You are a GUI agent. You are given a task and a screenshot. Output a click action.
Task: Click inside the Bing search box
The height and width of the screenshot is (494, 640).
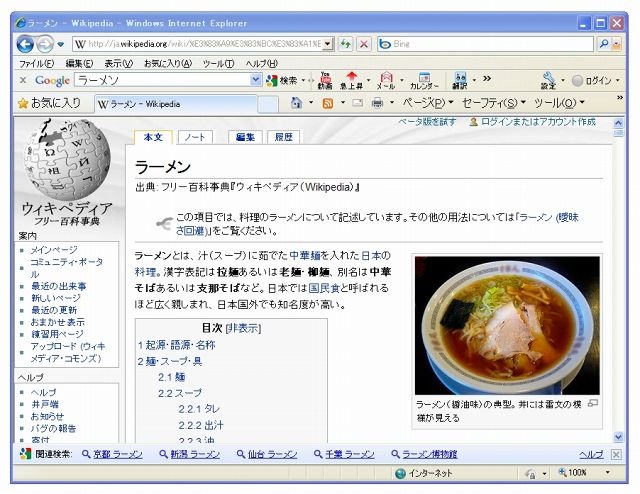click(x=485, y=44)
